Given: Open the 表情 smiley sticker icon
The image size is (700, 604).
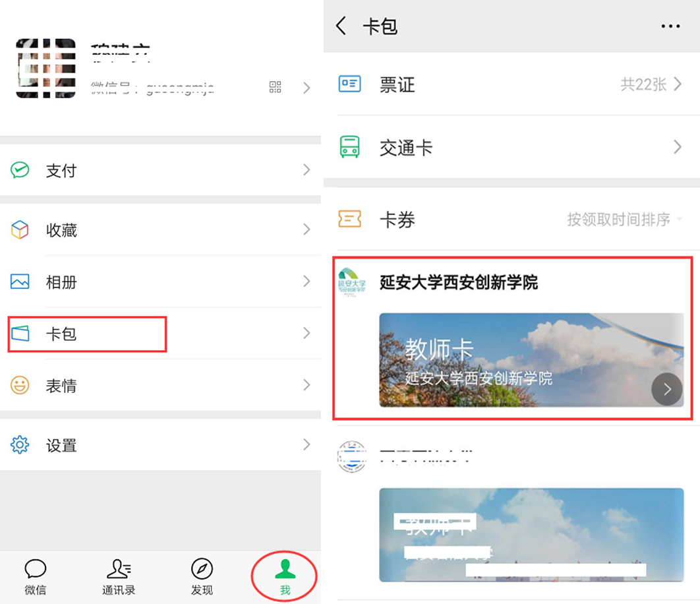Looking at the screenshot, I should click(x=20, y=385).
